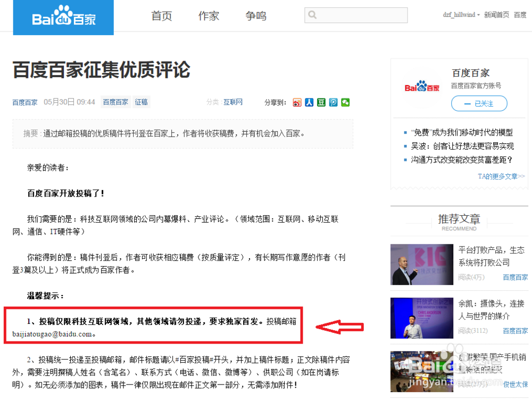Click the 亲爱的读者： greeting line
Screen dimensions: 532x400
coord(48,168)
